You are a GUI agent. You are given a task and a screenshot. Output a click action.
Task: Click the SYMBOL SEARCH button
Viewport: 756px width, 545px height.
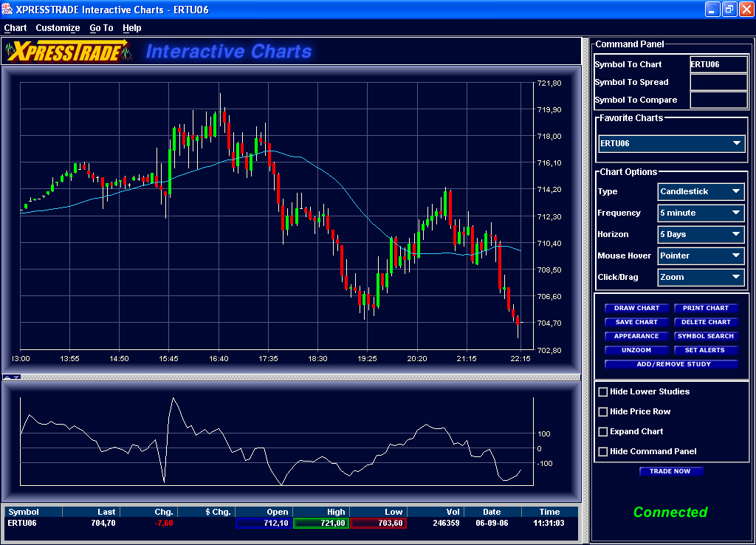(706, 336)
